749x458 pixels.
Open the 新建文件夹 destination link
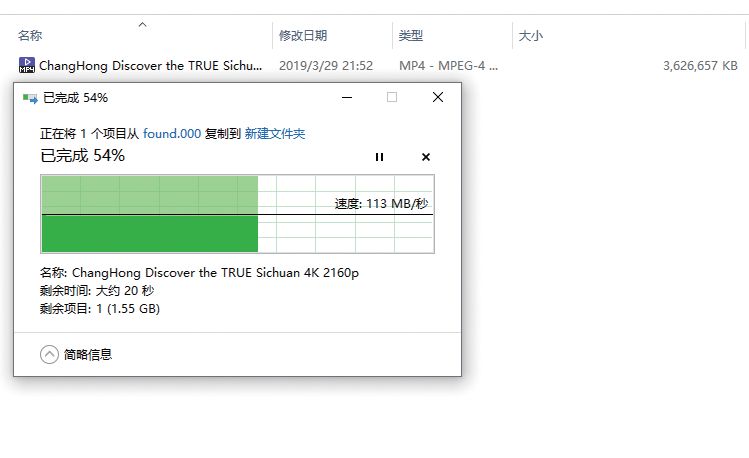coord(275,134)
